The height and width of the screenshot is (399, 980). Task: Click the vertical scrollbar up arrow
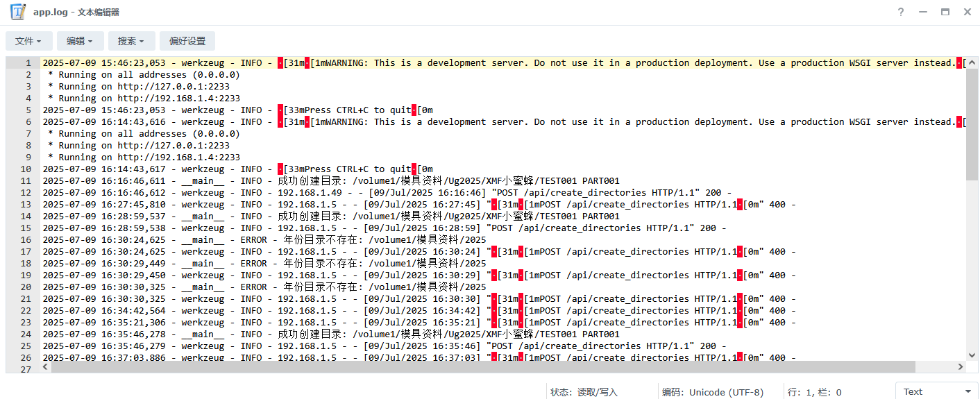coord(972,62)
